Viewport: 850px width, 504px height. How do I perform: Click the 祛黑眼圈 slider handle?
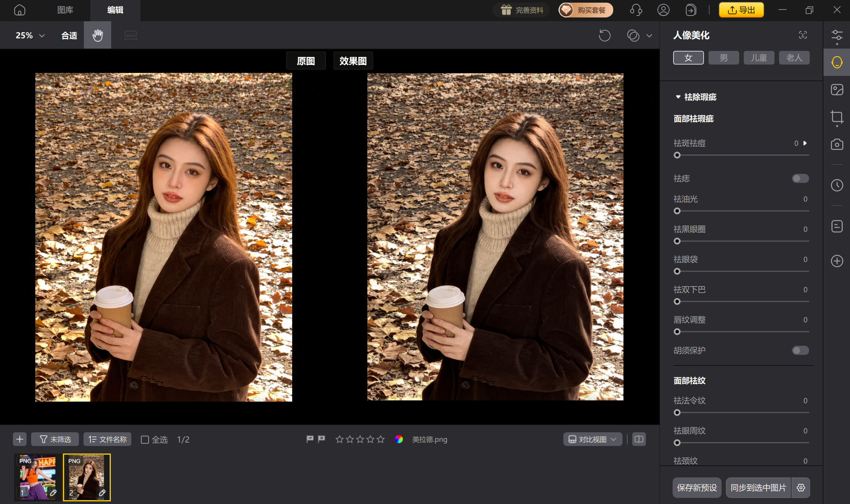tap(677, 241)
